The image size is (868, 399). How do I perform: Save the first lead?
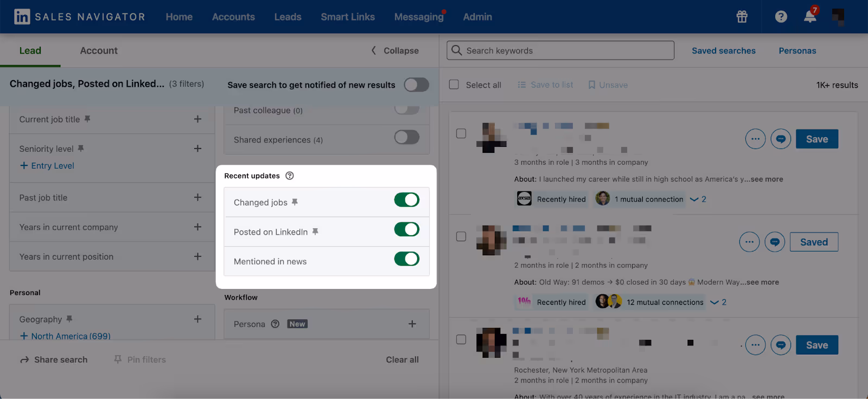[x=817, y=139]
